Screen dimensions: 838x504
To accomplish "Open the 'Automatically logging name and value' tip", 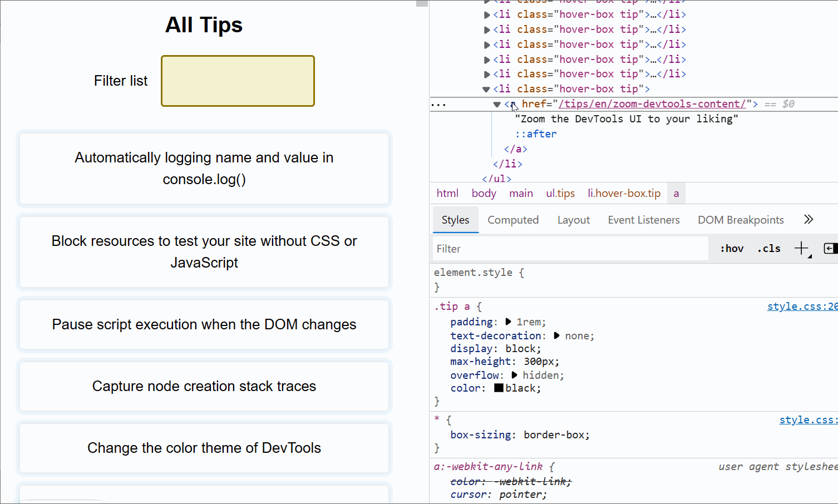I will coord(204,169).
